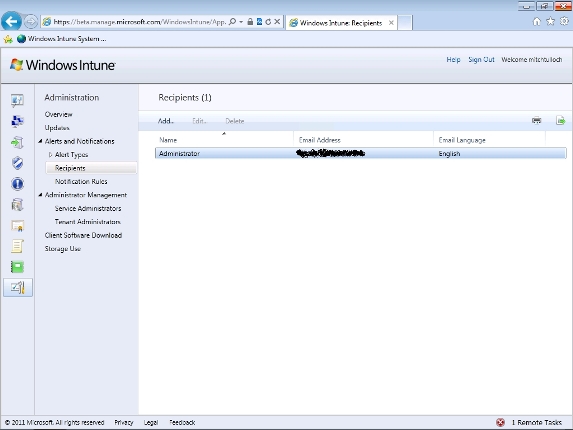Click the Sign Out link
This screenshot has width=573, height=430.
pos(481,60)
